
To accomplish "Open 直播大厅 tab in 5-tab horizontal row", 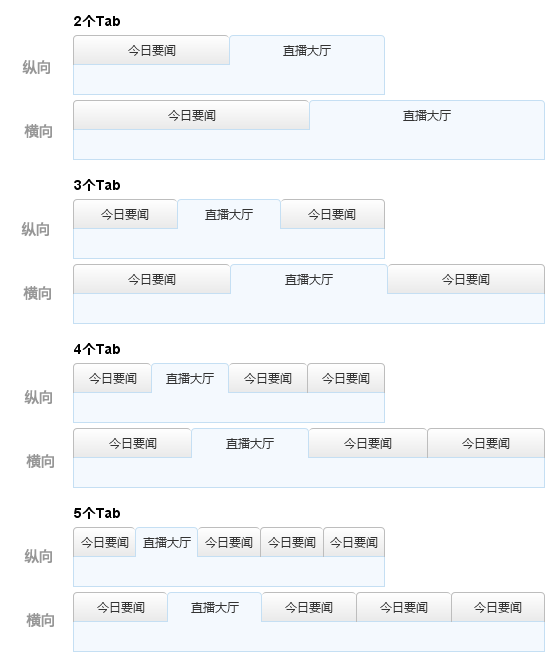I will coord(215,607).
